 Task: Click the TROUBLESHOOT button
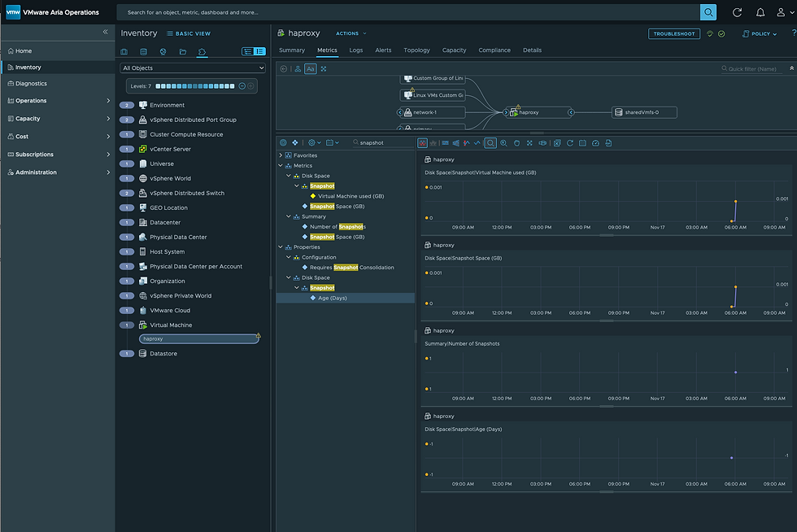674,33
